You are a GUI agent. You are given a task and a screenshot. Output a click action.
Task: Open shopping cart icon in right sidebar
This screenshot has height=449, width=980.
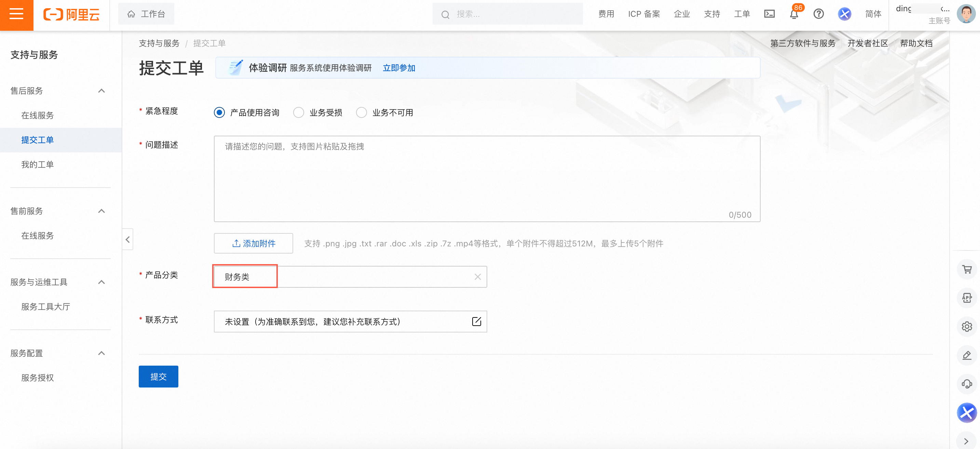[967, 269]
